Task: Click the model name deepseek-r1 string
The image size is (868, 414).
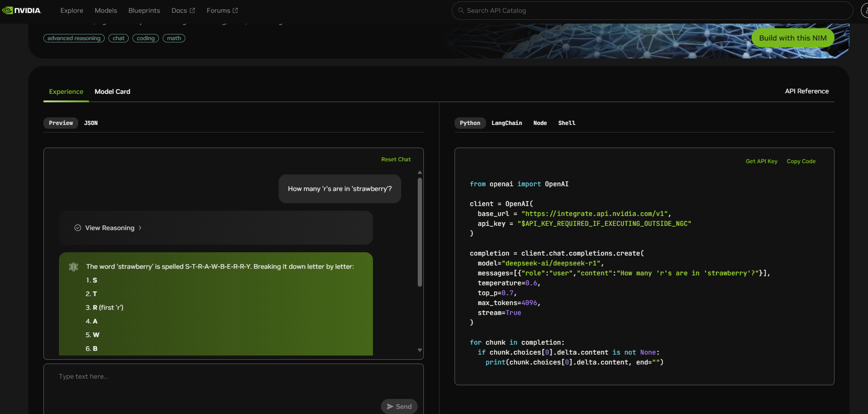Action: [x=551, y=263]
